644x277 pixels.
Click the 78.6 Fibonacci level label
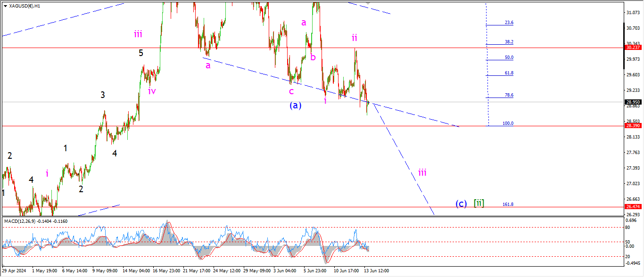click(509, 95)
